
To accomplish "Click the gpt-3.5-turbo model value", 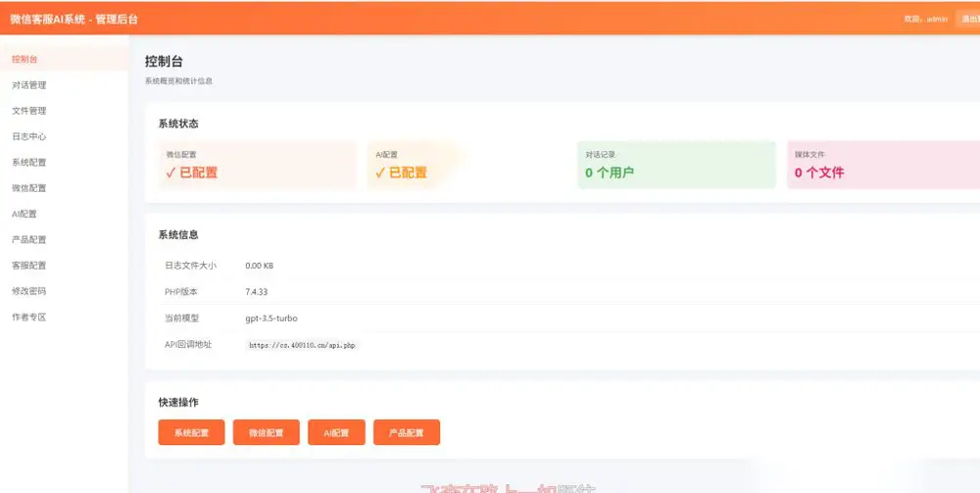I will pyautogui.click(x=271, y=318).
